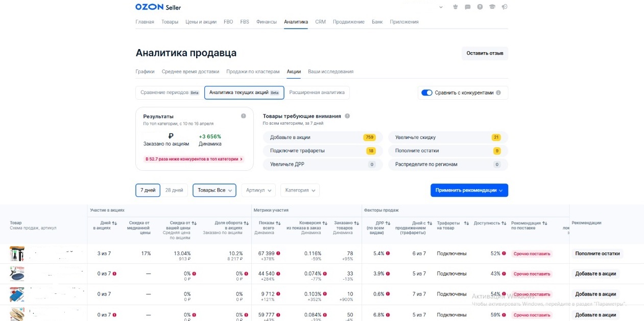Click red warning icon next to 0.116%
The image size is (644, 321).
325,254
